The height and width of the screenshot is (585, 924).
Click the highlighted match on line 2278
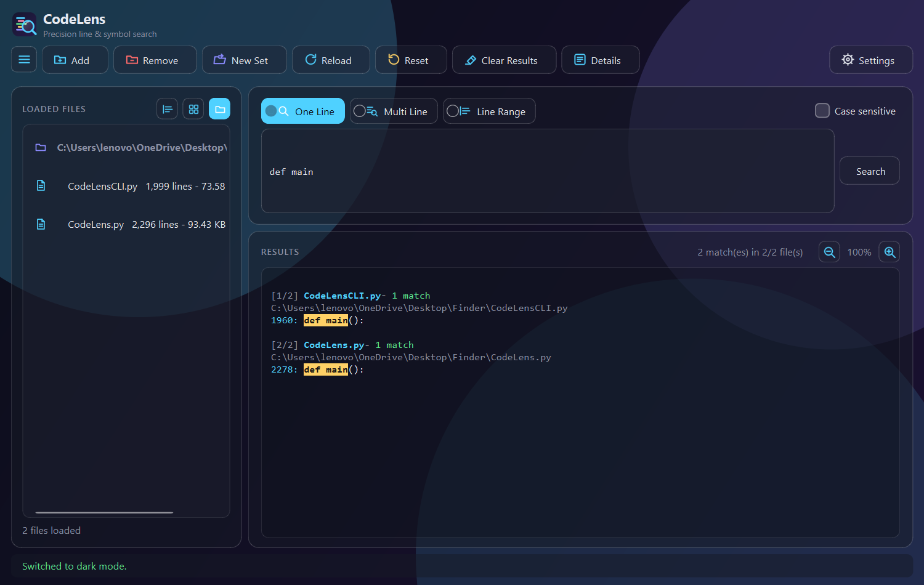pos(326,369)
